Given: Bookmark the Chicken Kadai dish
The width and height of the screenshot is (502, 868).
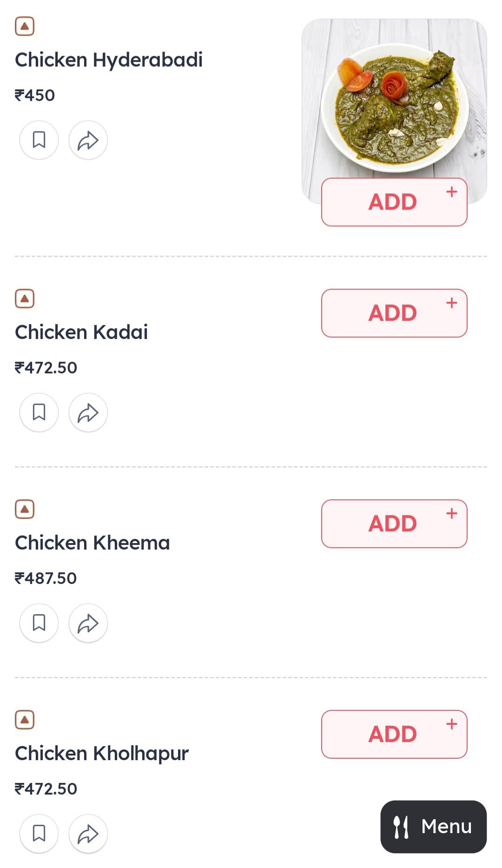Looking at the screenshot, I should pyautogui.click(x=39, y=412).
